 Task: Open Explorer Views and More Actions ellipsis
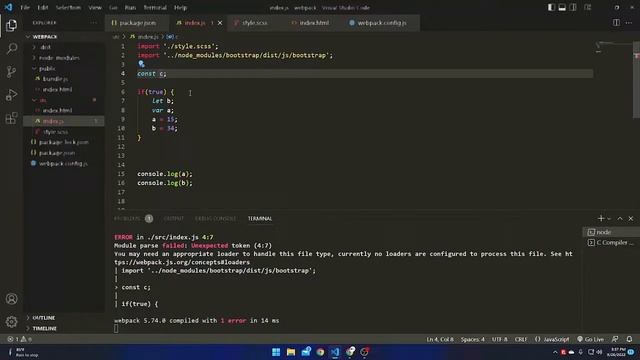[93, 23]
